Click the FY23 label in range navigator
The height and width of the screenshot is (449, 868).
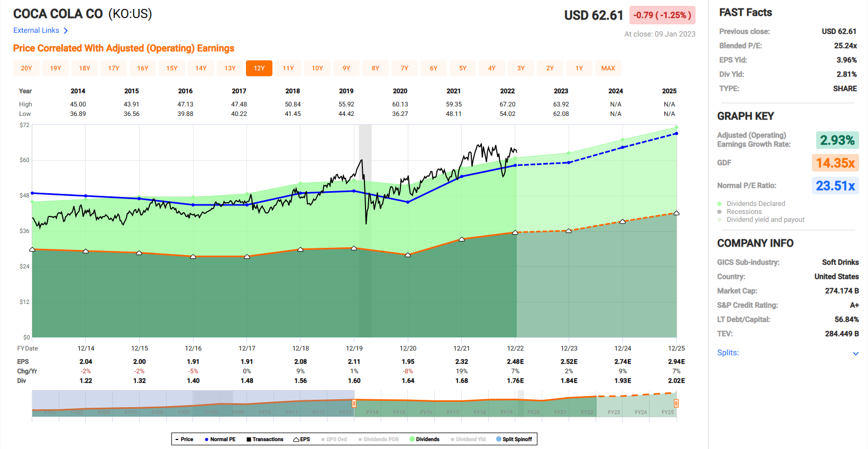coord(614,412)
